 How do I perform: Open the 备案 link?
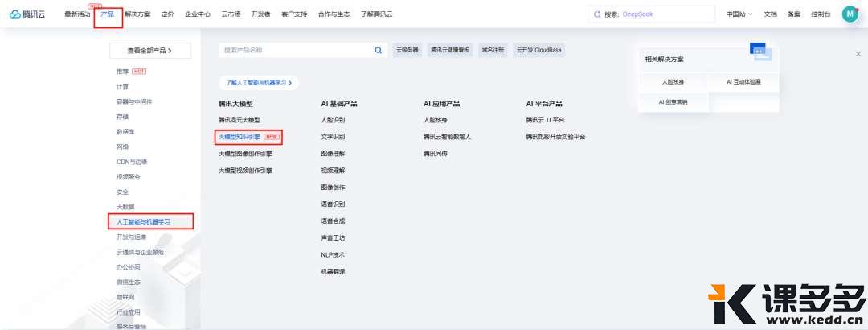coord(794,14)
